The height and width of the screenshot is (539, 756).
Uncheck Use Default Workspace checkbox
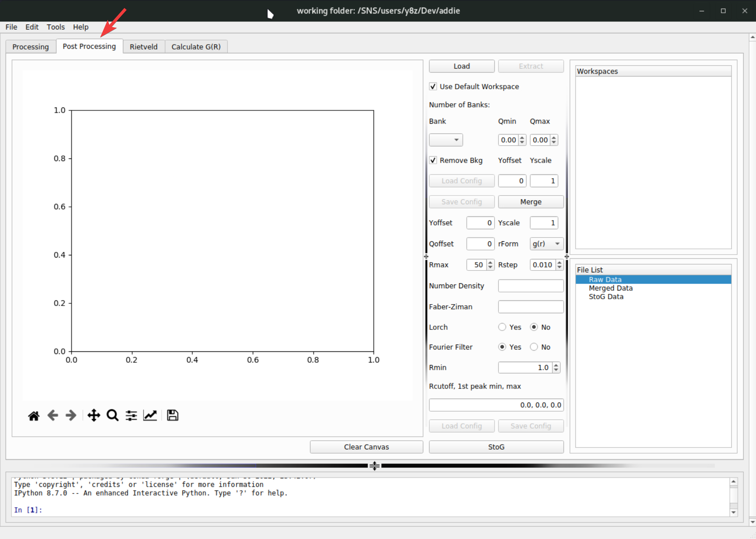tap(433, 87)
